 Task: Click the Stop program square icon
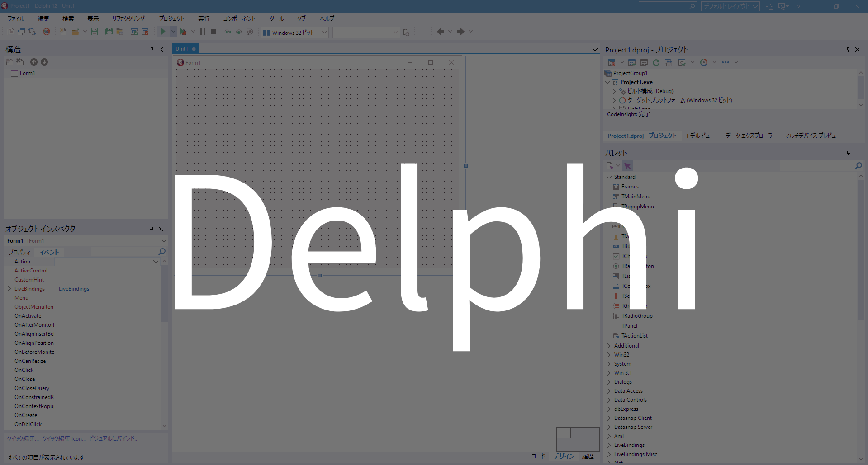pos(213,32)
